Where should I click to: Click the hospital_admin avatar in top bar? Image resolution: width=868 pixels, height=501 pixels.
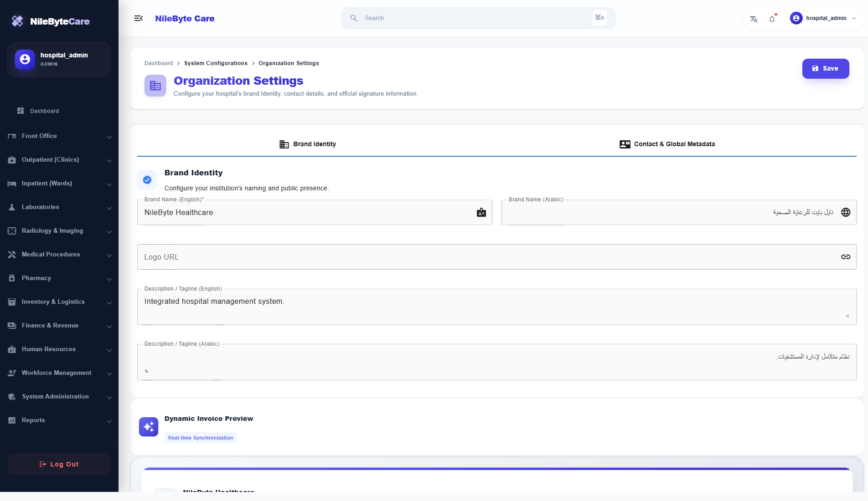[796, 18]
